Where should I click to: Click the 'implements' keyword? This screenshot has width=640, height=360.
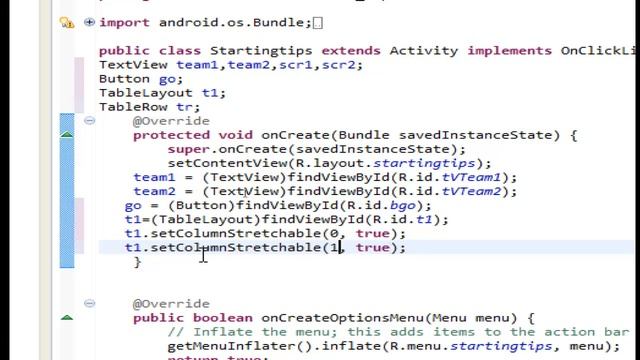[x=509, y=51]
